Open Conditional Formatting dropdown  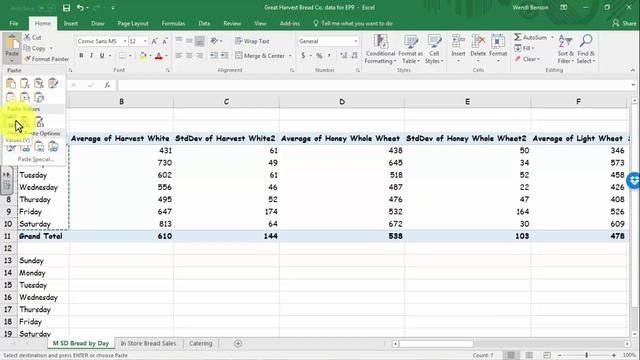380,49
